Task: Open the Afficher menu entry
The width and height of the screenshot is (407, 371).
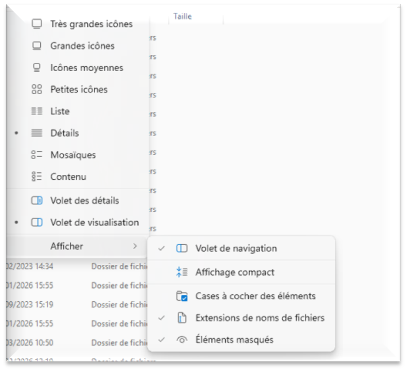Action: pyautogui.click(x=78, y=246)
